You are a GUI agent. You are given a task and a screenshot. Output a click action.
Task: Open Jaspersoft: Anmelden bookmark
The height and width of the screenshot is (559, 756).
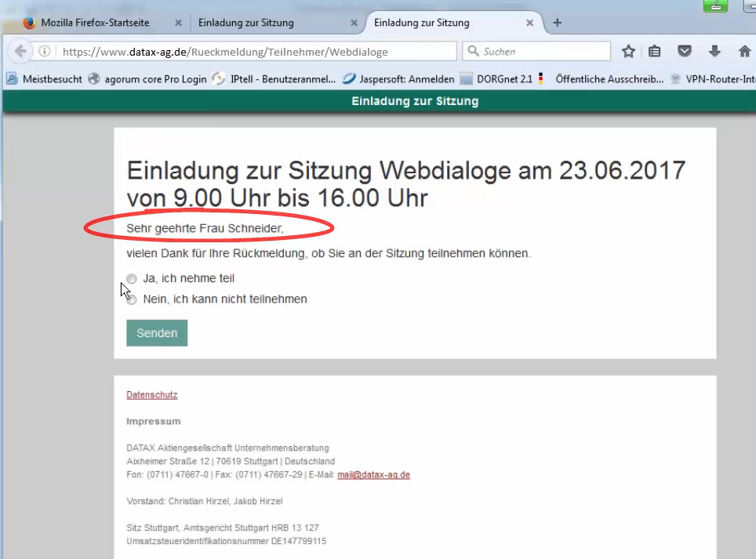tap(398, 79)
